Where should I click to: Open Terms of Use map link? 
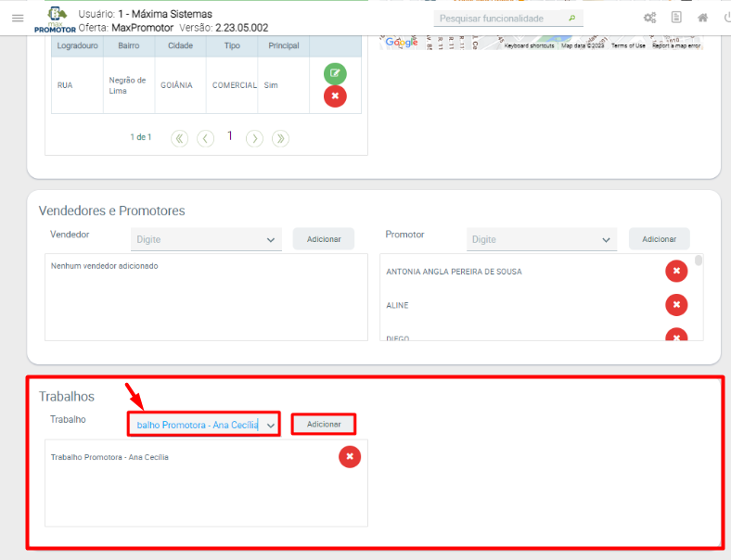[628, 45]
